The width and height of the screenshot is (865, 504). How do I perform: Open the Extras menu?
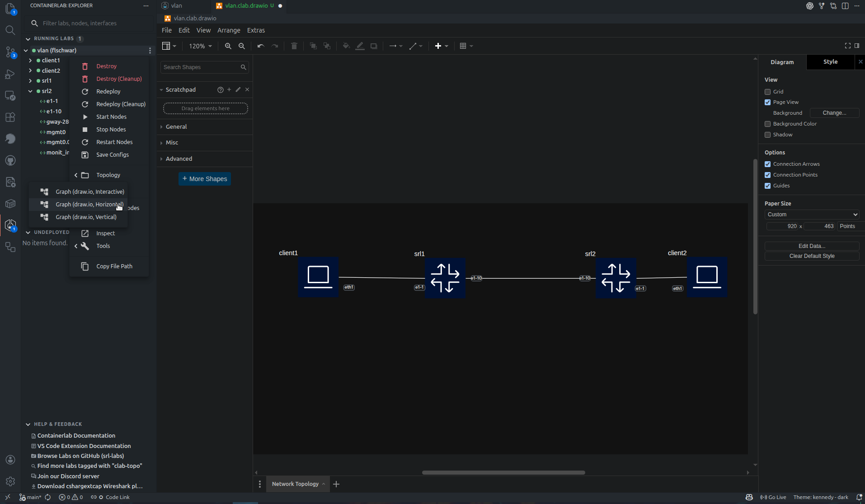(x=256, y=30)
